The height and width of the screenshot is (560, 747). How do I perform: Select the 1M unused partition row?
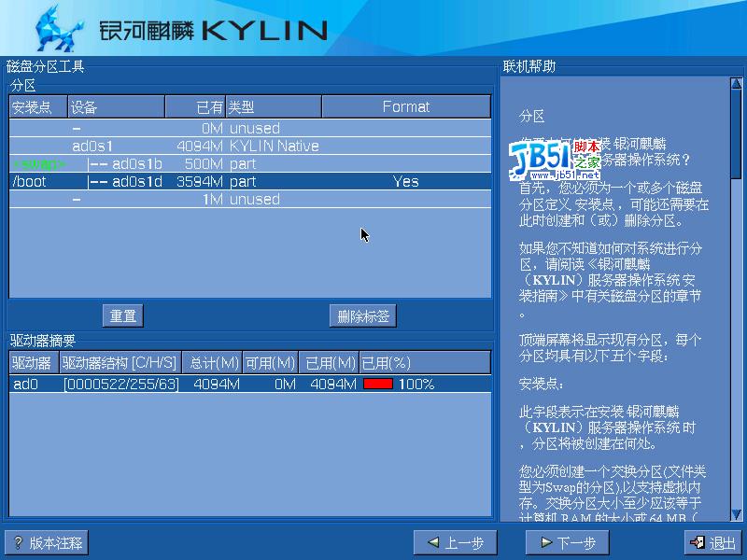[x=250, y=199]
